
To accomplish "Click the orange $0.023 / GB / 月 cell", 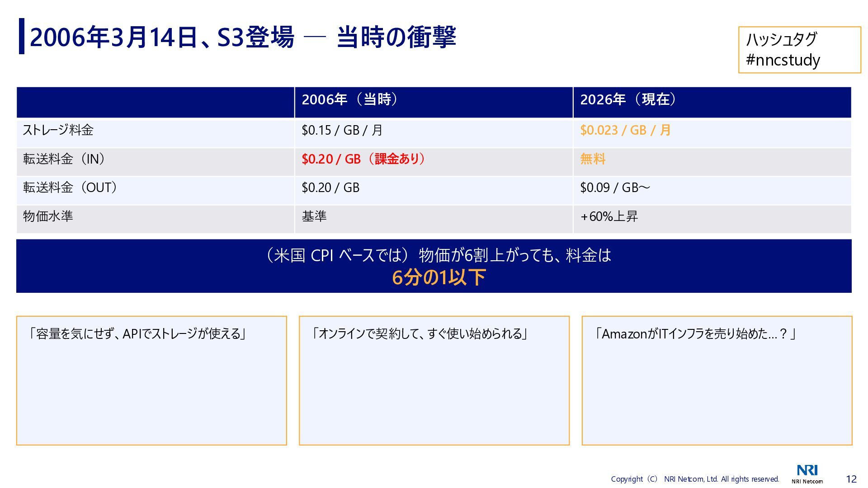I will (x=625, y=130).
